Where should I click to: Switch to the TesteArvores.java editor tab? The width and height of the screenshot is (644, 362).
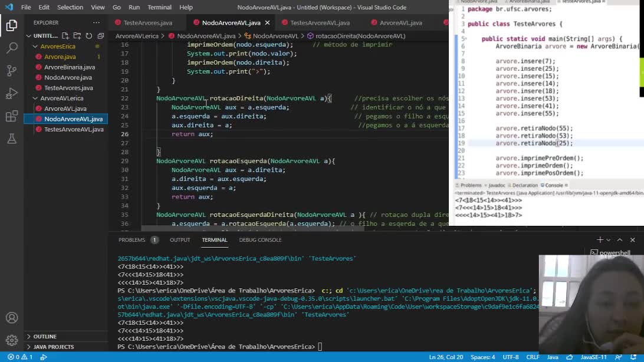click(147, 22)
